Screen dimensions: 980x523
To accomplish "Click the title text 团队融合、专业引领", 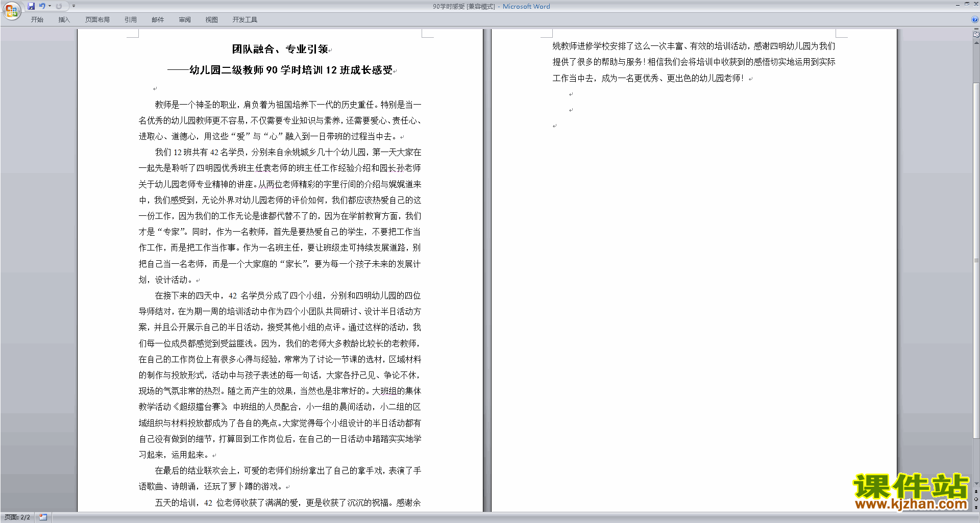I will pos(280,49).
